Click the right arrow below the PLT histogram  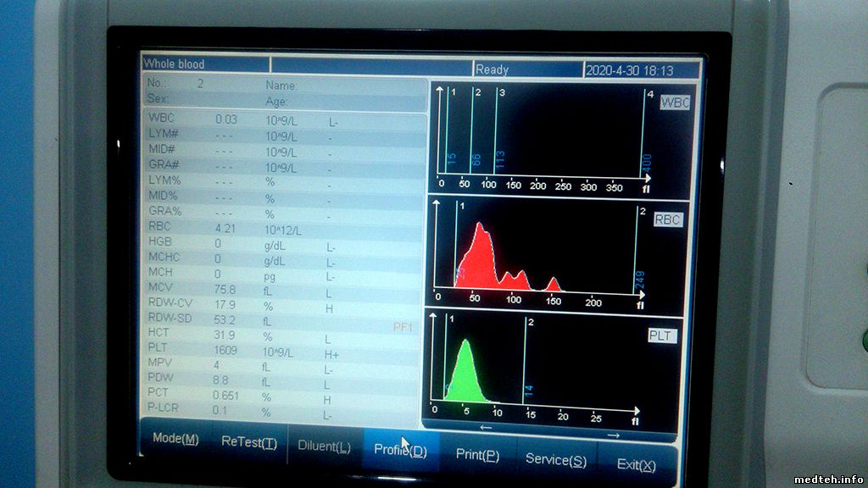click(x=614, y=435)
